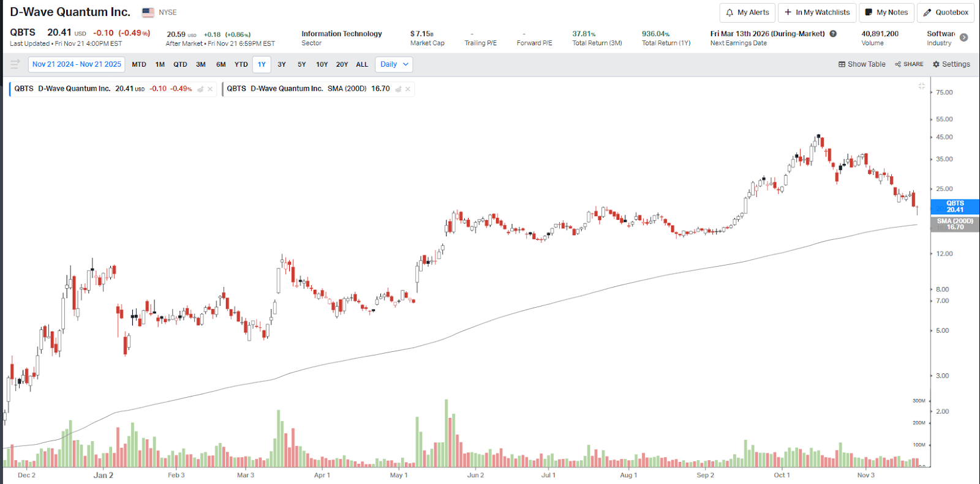
Task: Click the 37.81% Total Return (3M) value
Action: 584,34
